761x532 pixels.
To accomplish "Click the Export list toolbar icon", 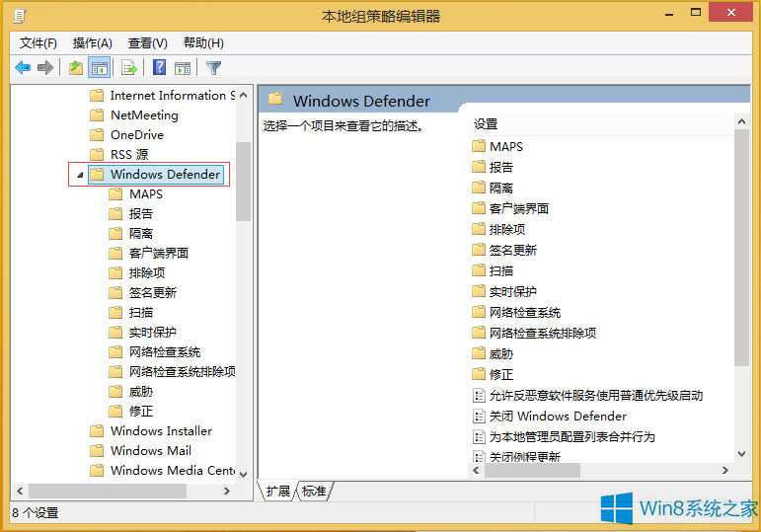I will [x=129, y=68].
